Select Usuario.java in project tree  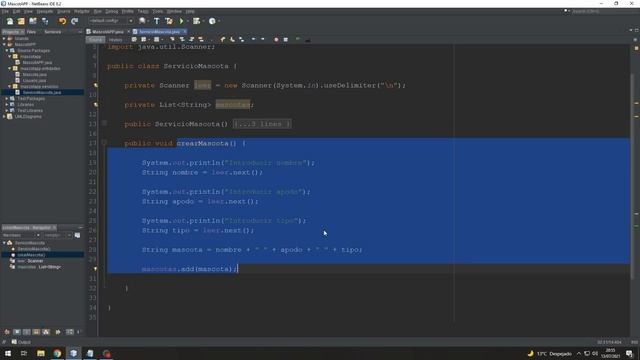(x=34, y=80)
